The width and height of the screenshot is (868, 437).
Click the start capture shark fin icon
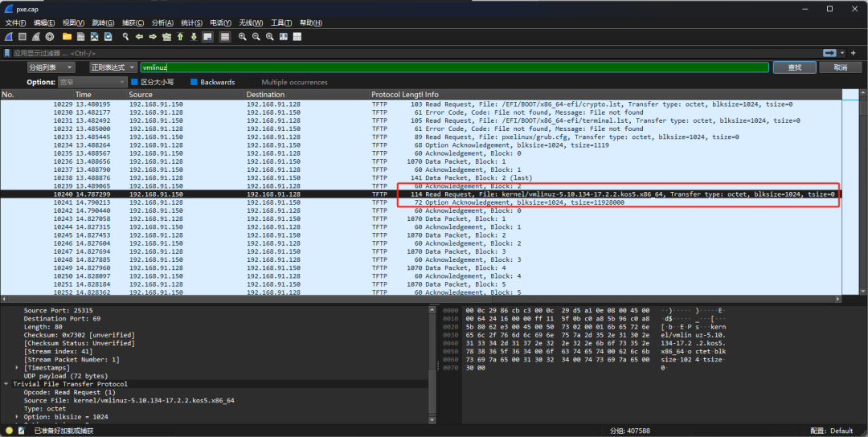point(9,37)
